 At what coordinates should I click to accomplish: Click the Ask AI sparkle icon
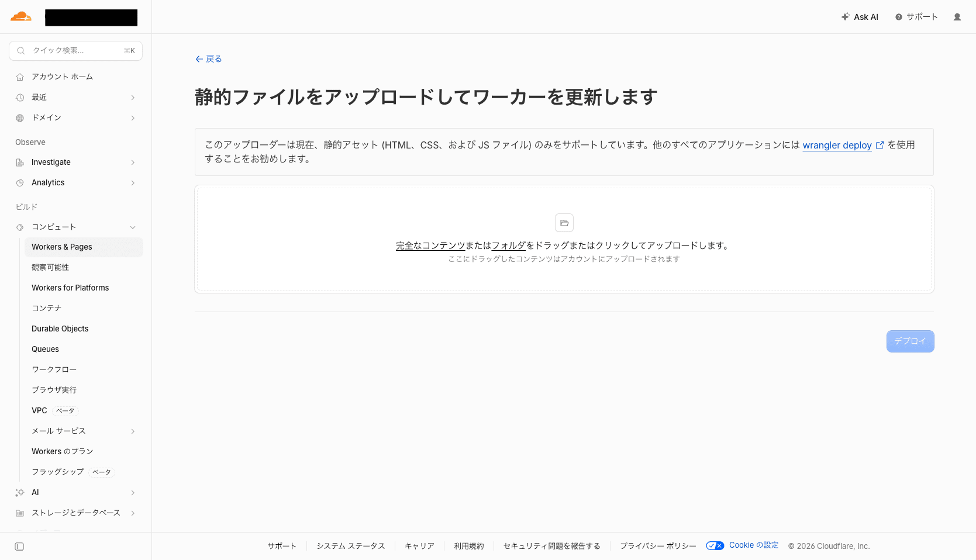tap(846, 17)
